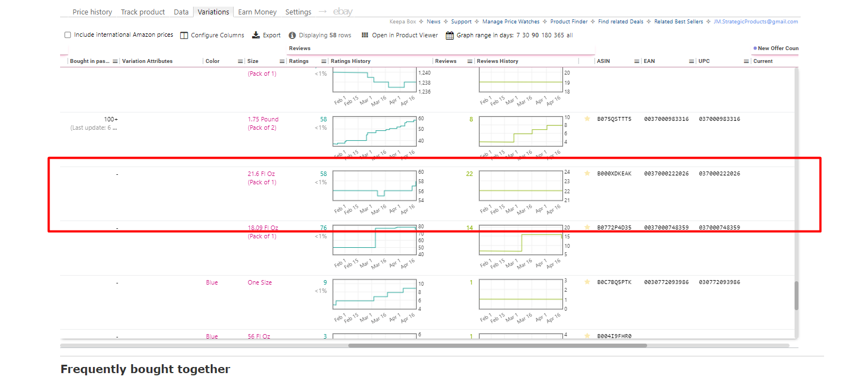Screen dimensions: 868x377
Task: Click star icon for ASIN B0772P4D35
Action: click(x=587, y=227)
